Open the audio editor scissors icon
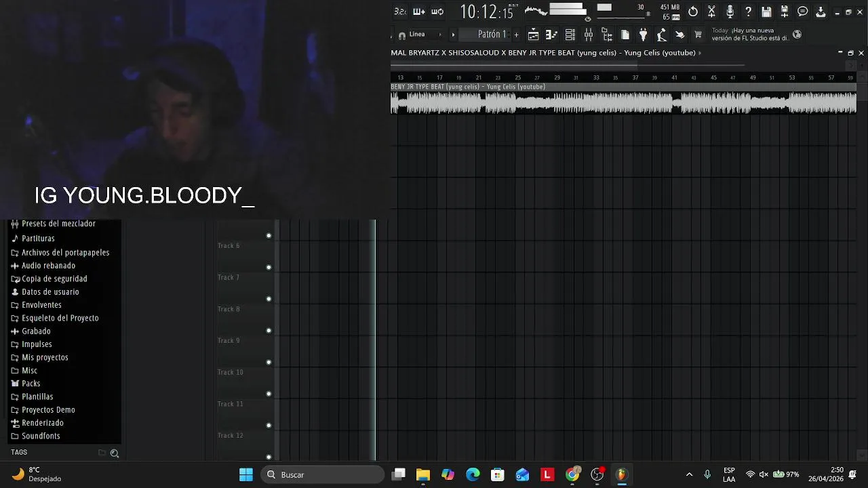 711,12
